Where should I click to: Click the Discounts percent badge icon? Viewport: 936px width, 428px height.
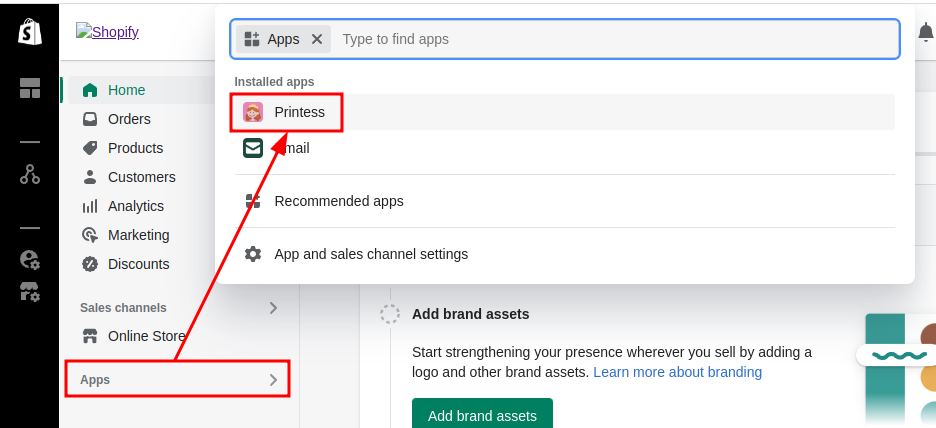tap(90, 264)
